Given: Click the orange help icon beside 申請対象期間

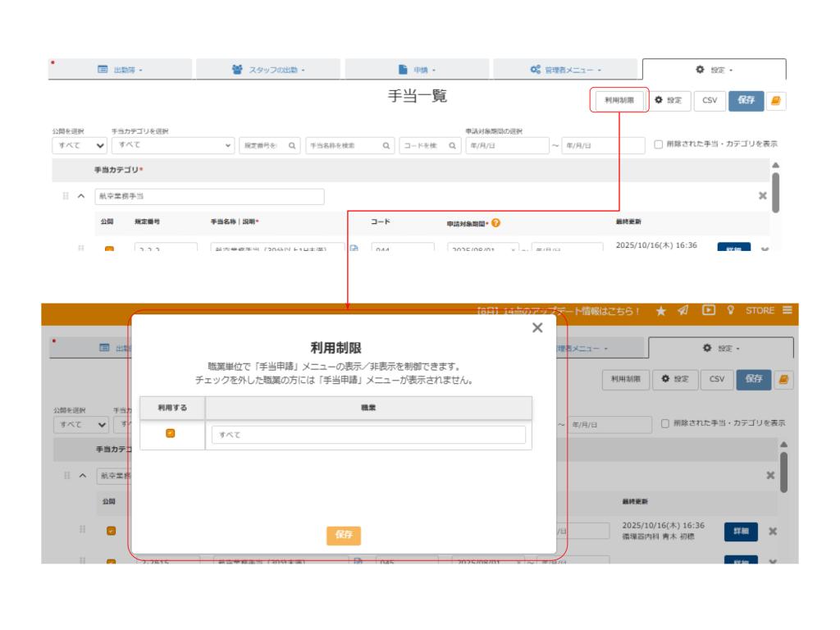Looking at the screenshot, I should pos(496,222).
